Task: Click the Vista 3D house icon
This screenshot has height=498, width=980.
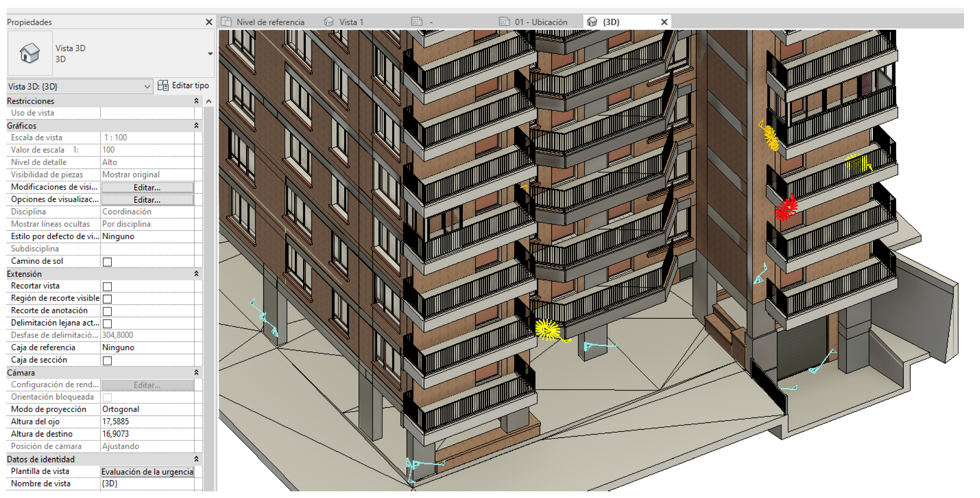Action: tap(30, 54)
